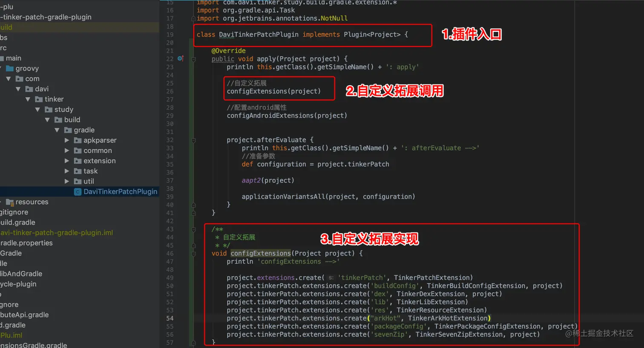Fold the afterEvaluate closure at line 32
This screenshot has height=348, width=644.
tap(193, 140)
